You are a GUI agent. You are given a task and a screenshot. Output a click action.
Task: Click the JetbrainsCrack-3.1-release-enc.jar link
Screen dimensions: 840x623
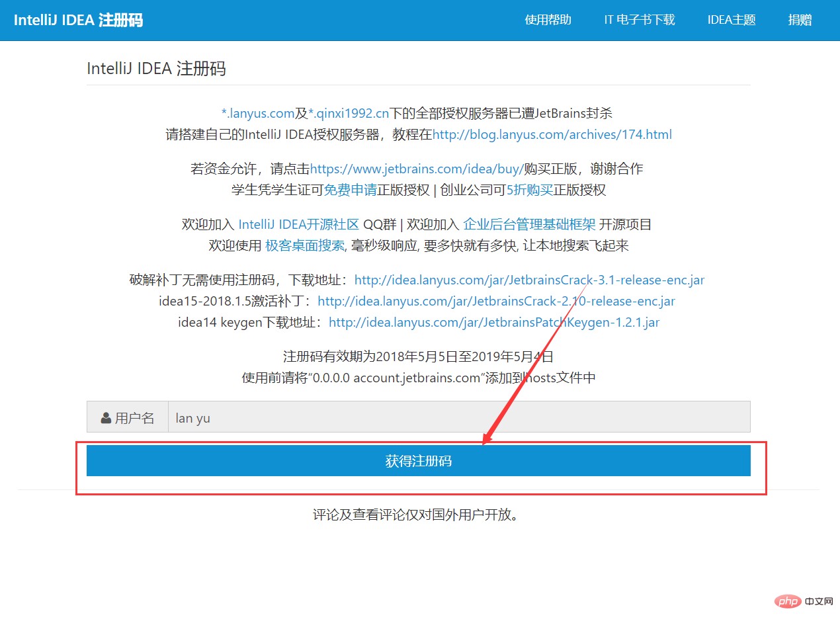tap(529, 280)
